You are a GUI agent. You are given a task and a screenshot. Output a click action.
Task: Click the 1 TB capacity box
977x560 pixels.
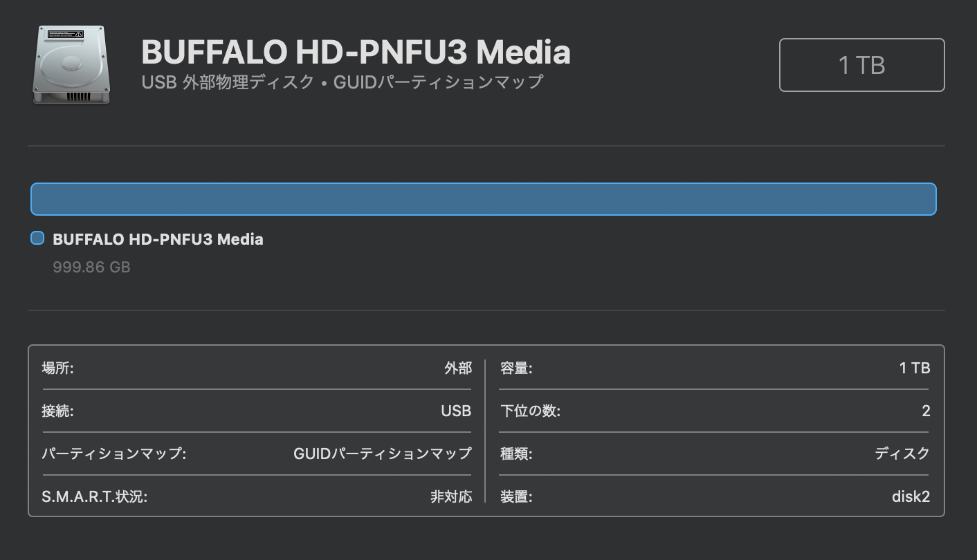pyautogui.click(x=861, y=65)
